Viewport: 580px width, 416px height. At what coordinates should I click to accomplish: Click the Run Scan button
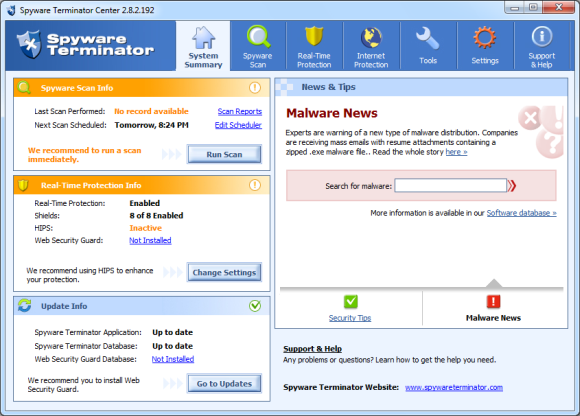pos(224,154)
